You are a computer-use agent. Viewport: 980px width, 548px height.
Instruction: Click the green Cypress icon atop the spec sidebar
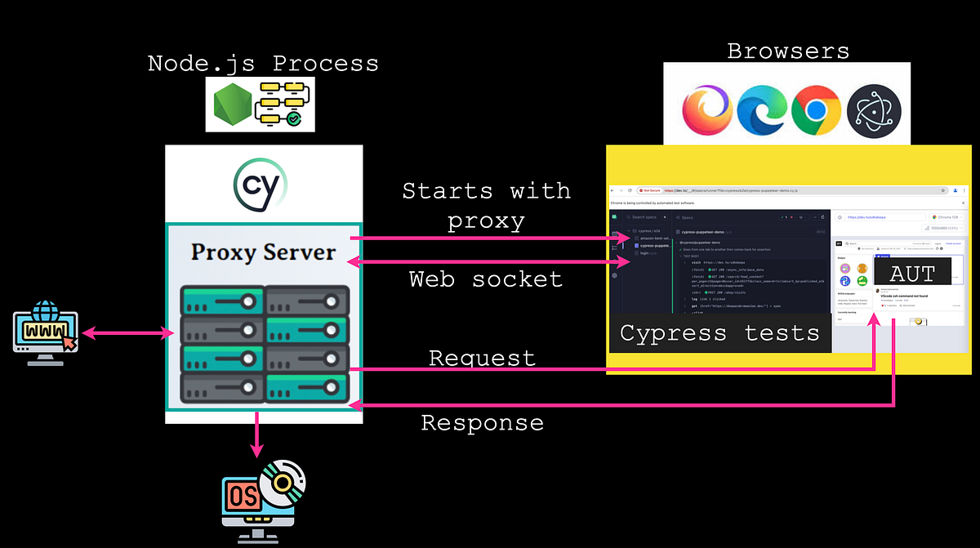coord(614,217)
